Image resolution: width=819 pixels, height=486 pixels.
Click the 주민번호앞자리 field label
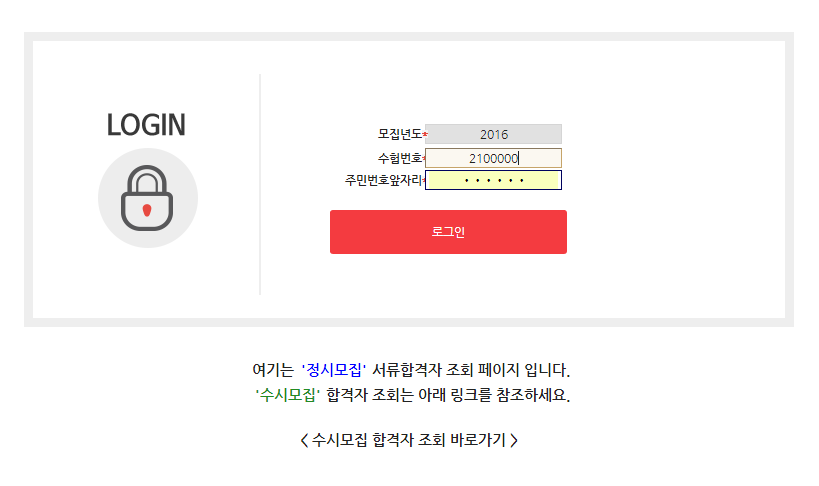(x=384, y=180)
